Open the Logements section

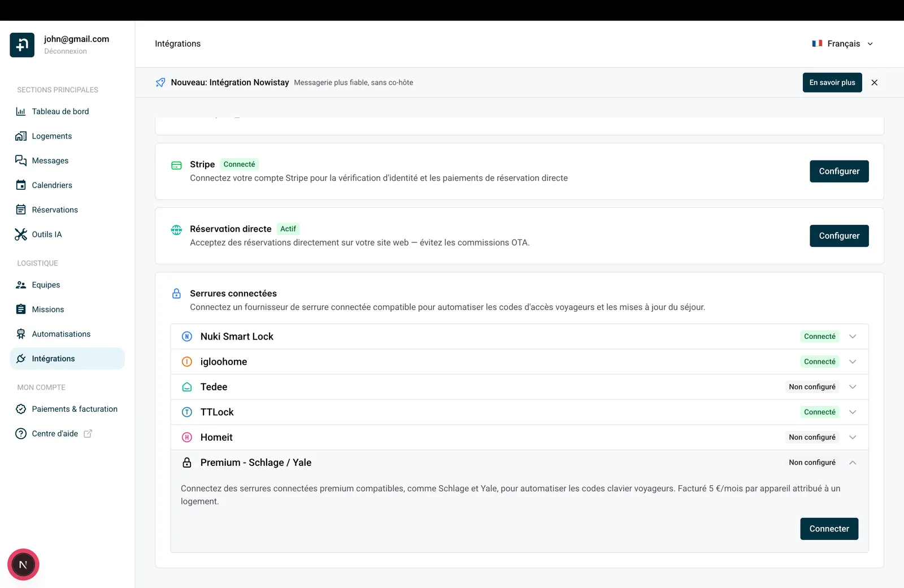click(x=67, y=136)
